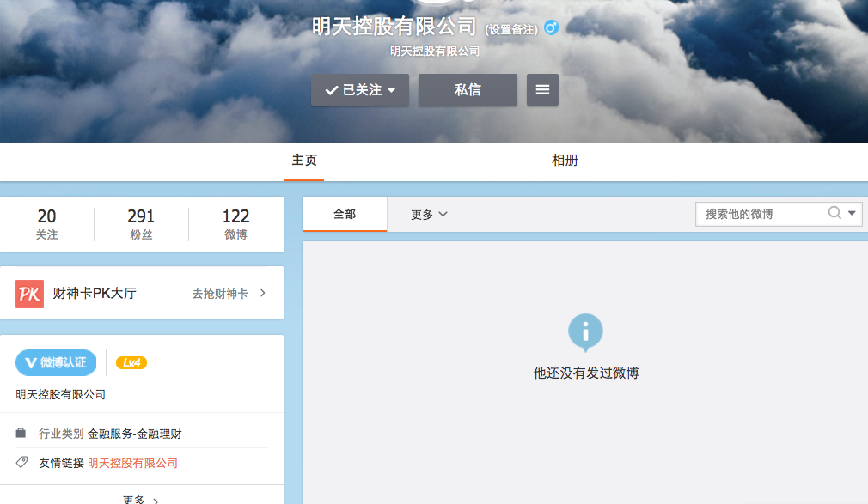This screenshot has width=868, height=504.
Task: Open the 明天控股有限公司 friendly link
Action: tap(133, 463)
